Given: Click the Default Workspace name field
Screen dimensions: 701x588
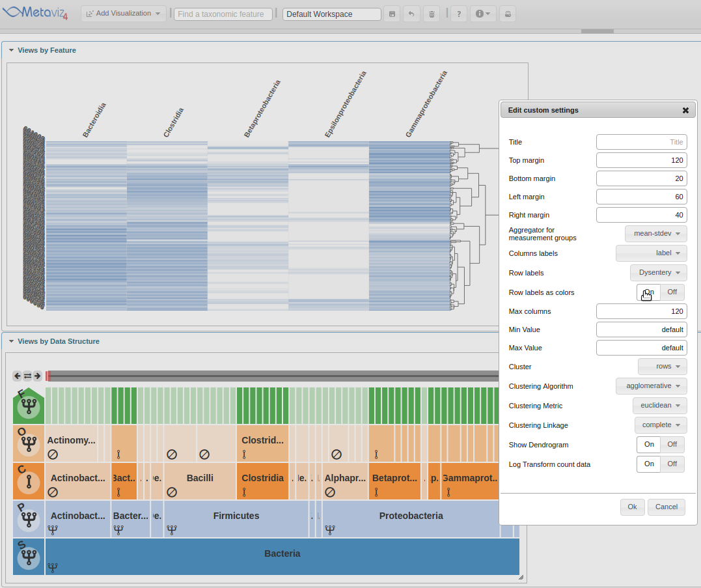Looking at the screenshot, I should point(332,14).
